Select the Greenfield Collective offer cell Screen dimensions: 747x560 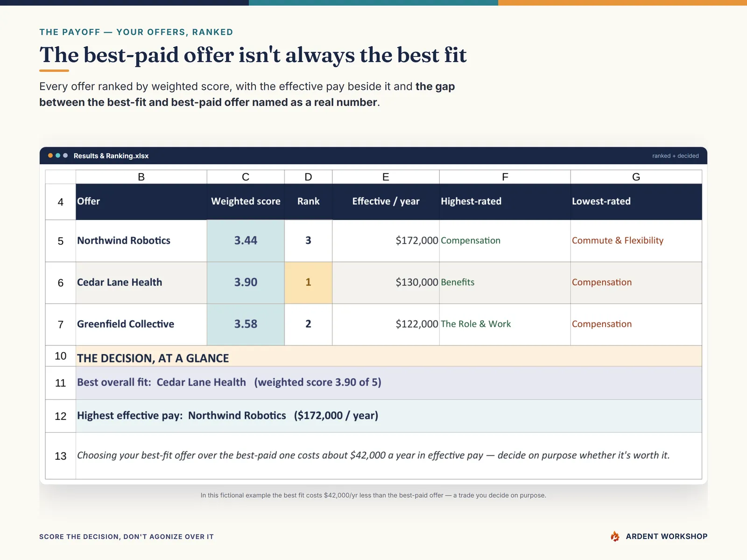point(141,324)
